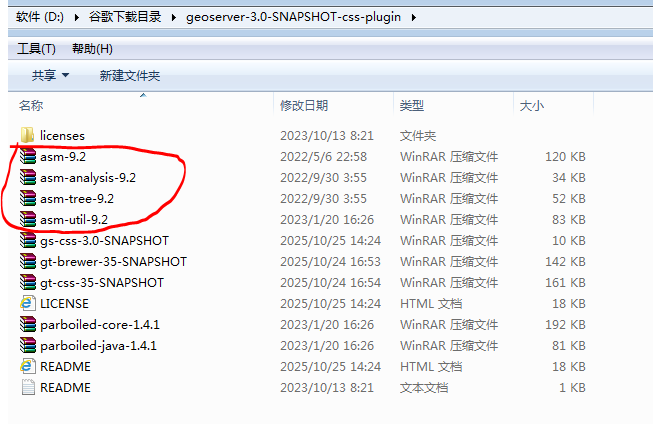The height and width of the screenshot is (424, 653).
Task: Select file name gt-css-35-SNAPSHOT
Action: pyautogui.click(x=102, y=283)
